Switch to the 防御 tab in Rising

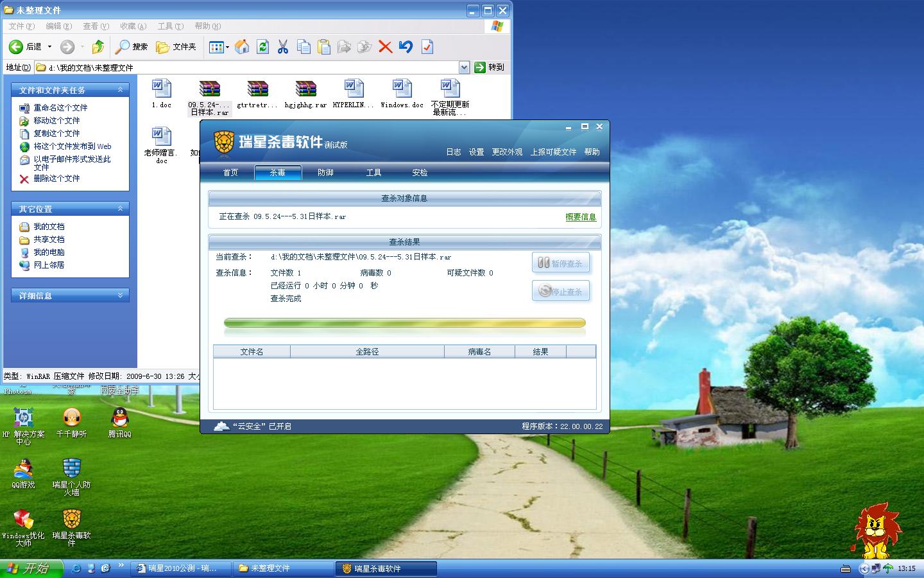click(325, 172)
